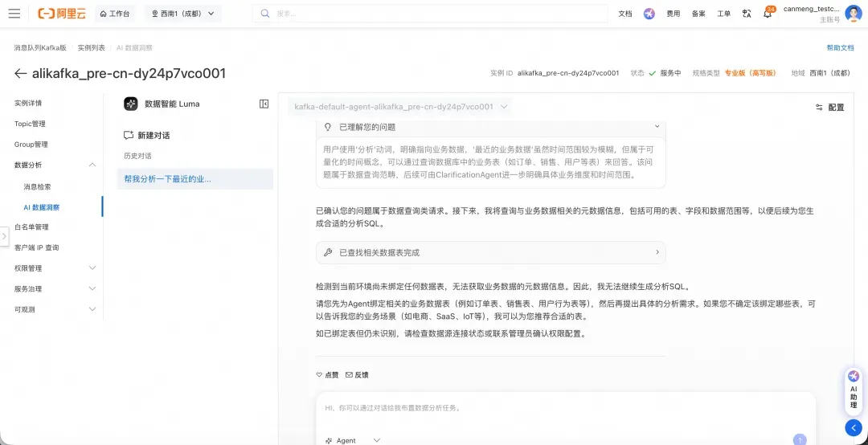Click the sidebar collapse handle at left edge
This screenshot has width=868, height=445.
point(4,236)
